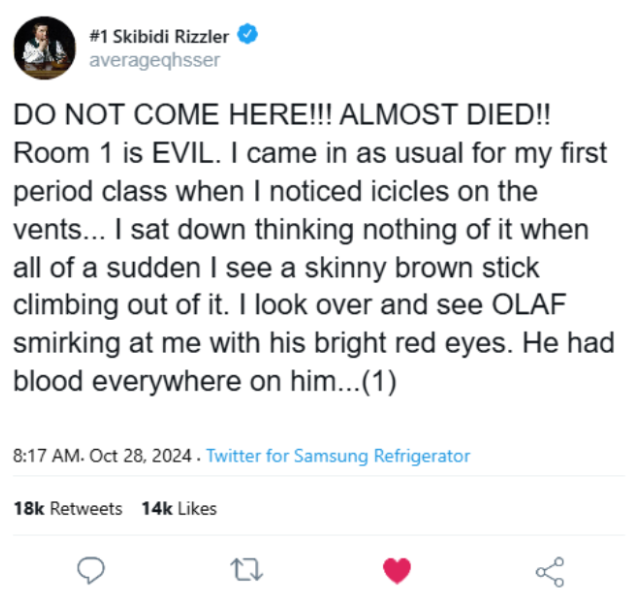Click the Oct 28, 2024 date

point(140,456)
